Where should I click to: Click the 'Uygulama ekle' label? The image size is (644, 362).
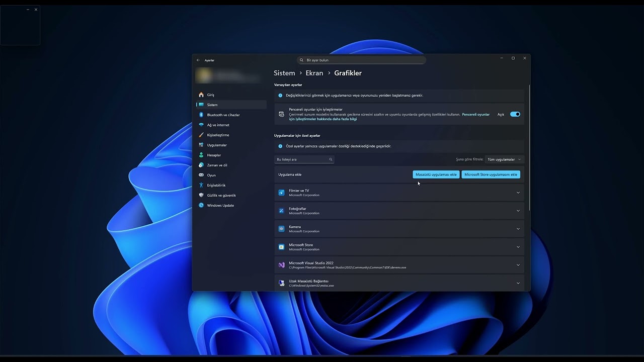pos(290,174)
